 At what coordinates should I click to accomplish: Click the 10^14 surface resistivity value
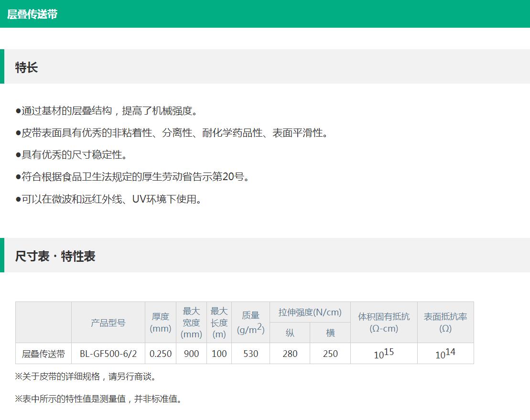coord(445,354)
